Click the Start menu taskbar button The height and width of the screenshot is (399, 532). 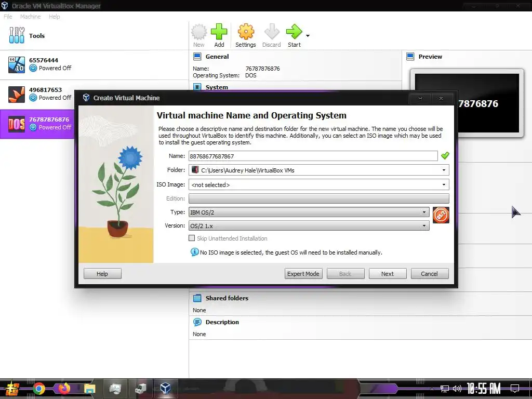pos(12,389)
